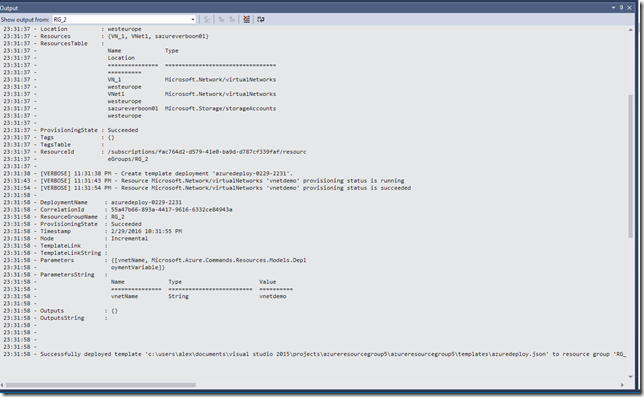Screen dimensions: 644x397
Task: Click the ResourceGroupName label
Action: point(69,217)
